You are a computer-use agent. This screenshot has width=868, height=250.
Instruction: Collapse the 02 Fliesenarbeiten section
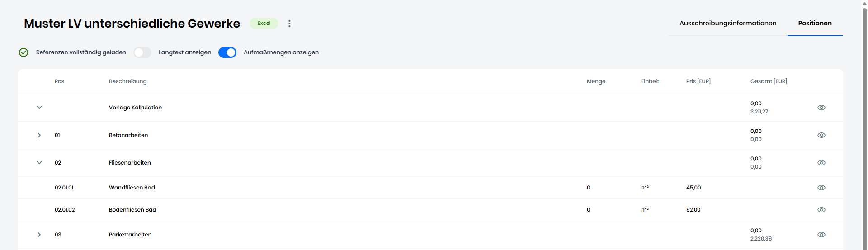(39, 163)
